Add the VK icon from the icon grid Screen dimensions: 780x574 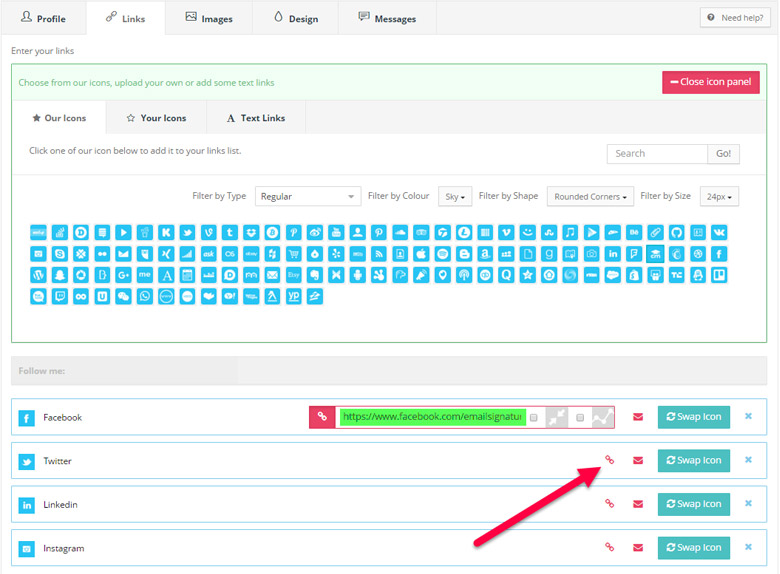pos(719,232)
